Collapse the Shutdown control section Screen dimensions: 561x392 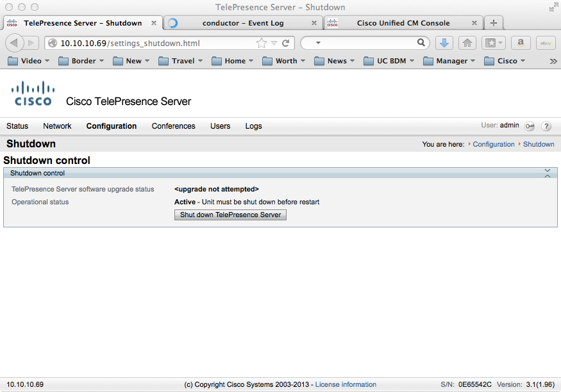click(548, 173)
